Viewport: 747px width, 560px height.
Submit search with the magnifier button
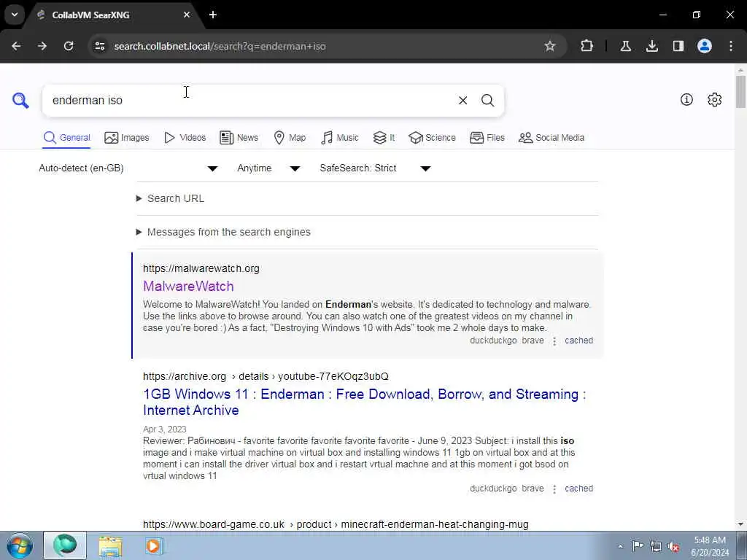[487, 101]
